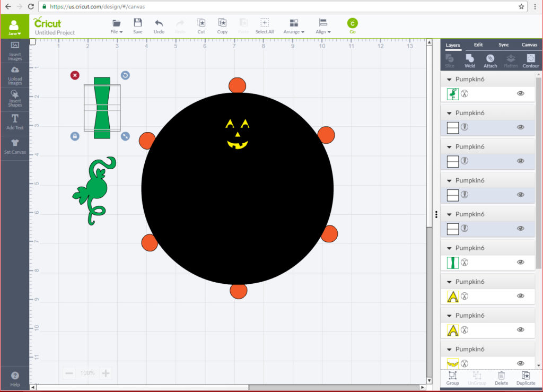Choose Insert Shapes tool
This screenshot has width=543, height=392.
coord(15,99)
